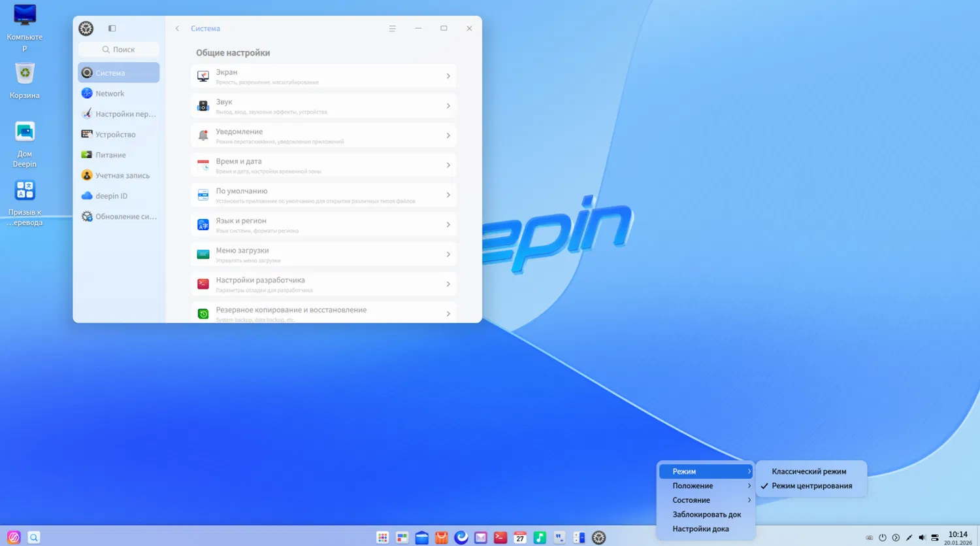The image size is (980, 546).
Task: Open Положение submenu in dock context menu
Action: [x=706, y=486]
